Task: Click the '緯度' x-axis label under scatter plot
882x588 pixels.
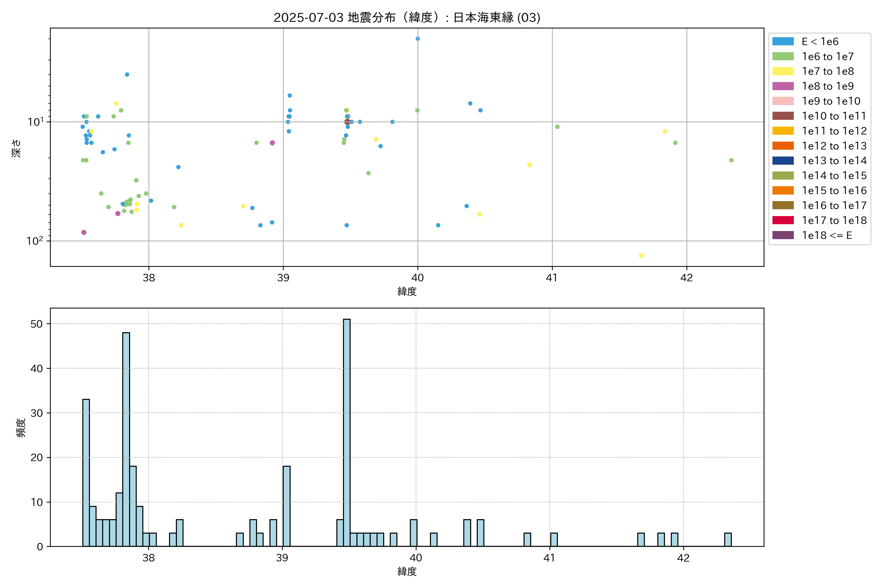Action: pyautogui.click(x=407, y=291)
